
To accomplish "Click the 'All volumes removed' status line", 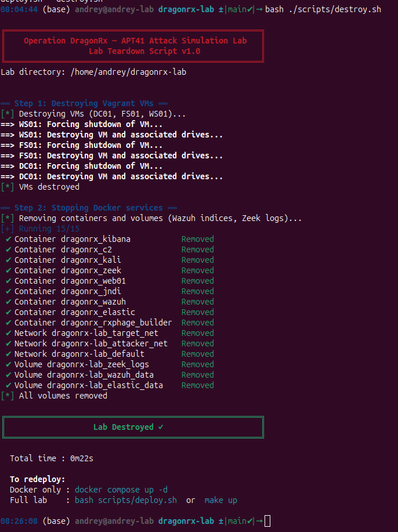I will (54, 396).
